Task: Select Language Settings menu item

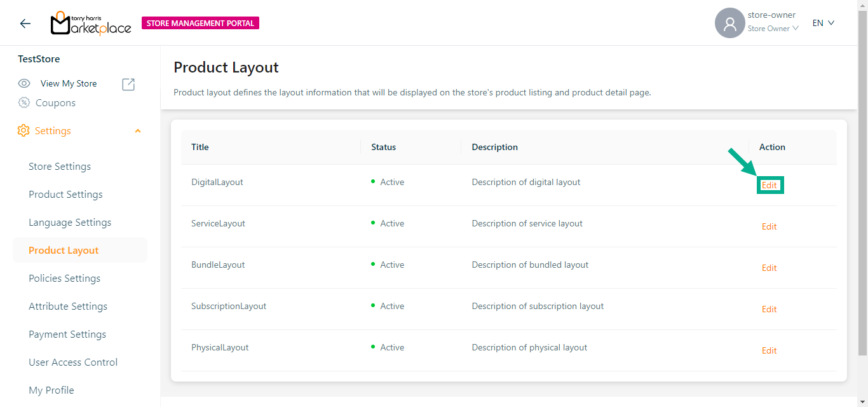Action: tap(70, 223)
